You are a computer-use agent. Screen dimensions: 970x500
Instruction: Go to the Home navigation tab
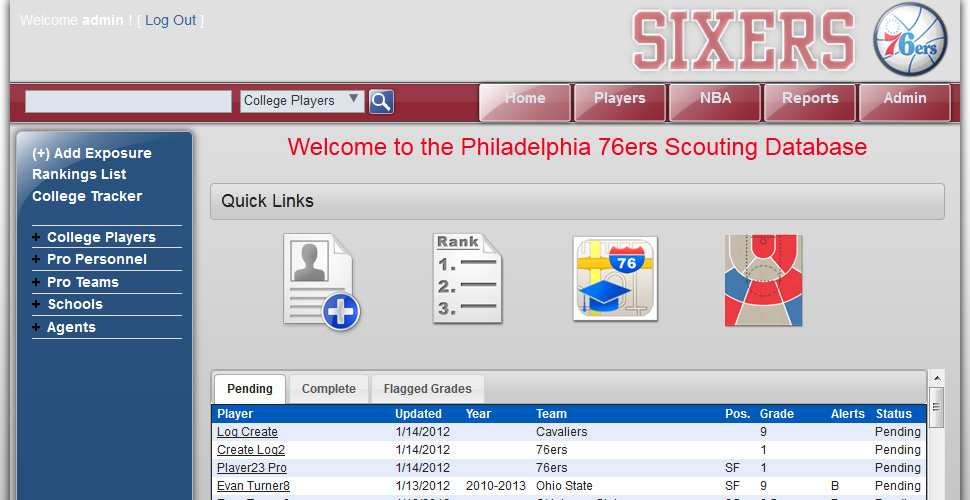click(x=525, y=102)
